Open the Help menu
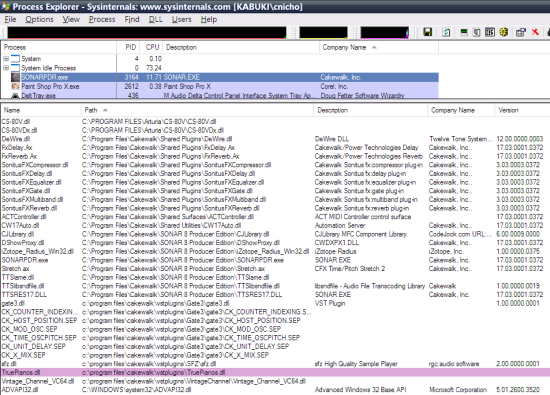 (x=209, y=19)
